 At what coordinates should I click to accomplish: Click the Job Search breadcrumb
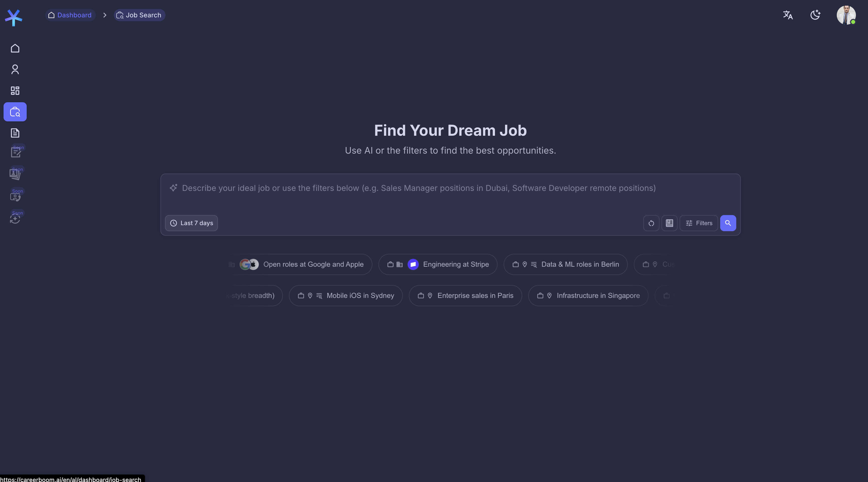click(139, 15)
